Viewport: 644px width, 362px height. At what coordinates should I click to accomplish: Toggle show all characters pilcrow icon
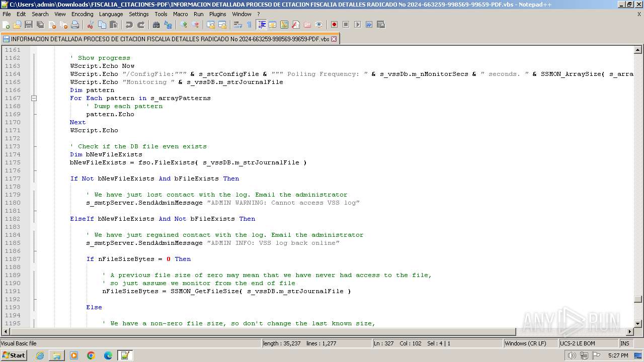tap(250, 25)
